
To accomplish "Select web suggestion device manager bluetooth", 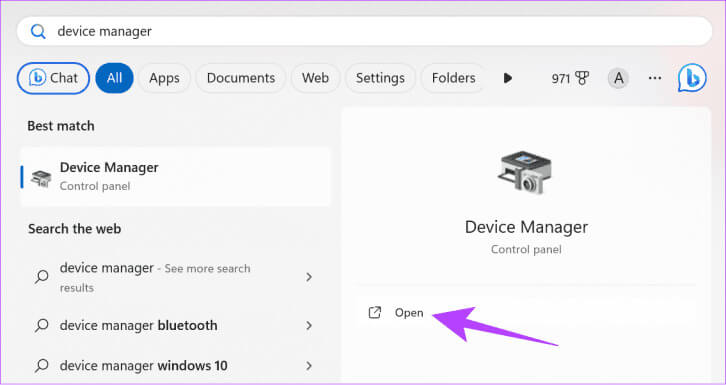I will (x=175, y=325).
